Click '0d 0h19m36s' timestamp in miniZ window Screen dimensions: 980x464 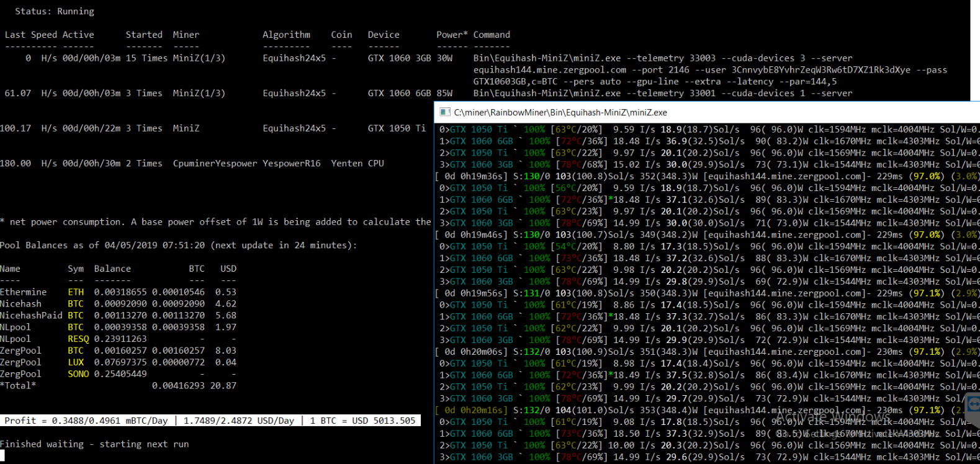[476, 176]
